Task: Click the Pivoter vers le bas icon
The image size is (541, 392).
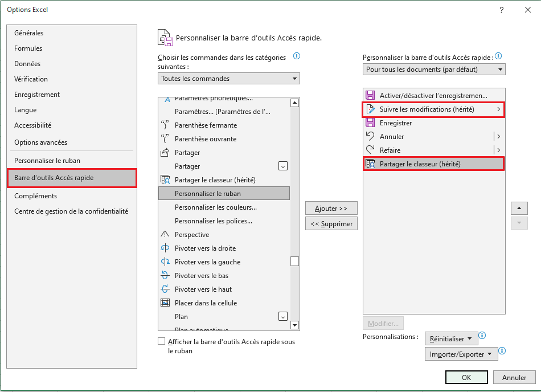Action: point(165,275)
